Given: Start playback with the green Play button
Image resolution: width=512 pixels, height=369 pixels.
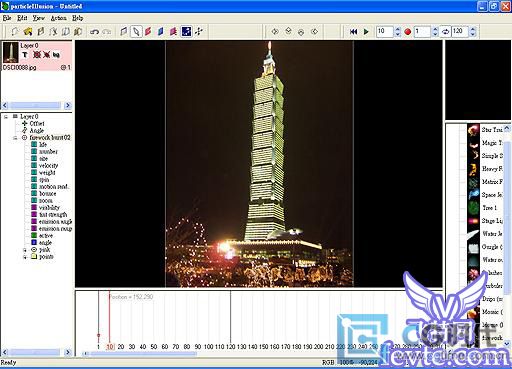Looking at the screenshot, I should (366, 32).
